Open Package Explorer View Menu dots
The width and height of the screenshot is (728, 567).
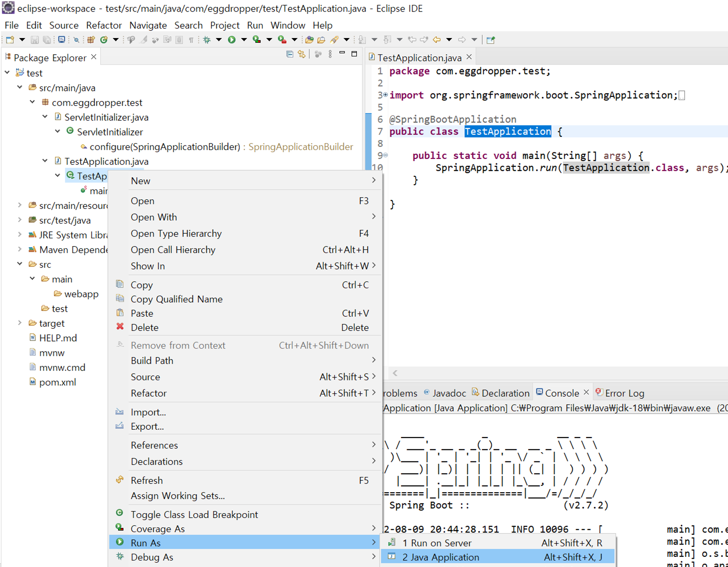[x=330, y=55]
